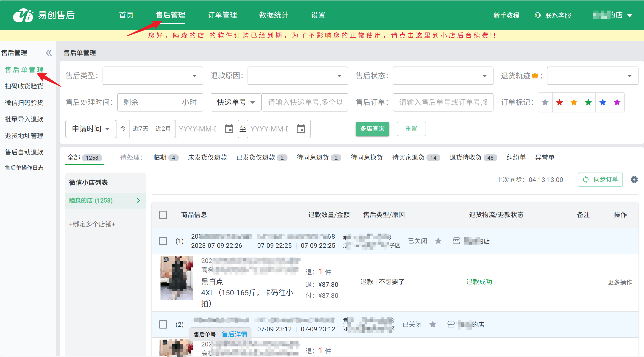Click the headset icon for 联系客服

[538, 15]
